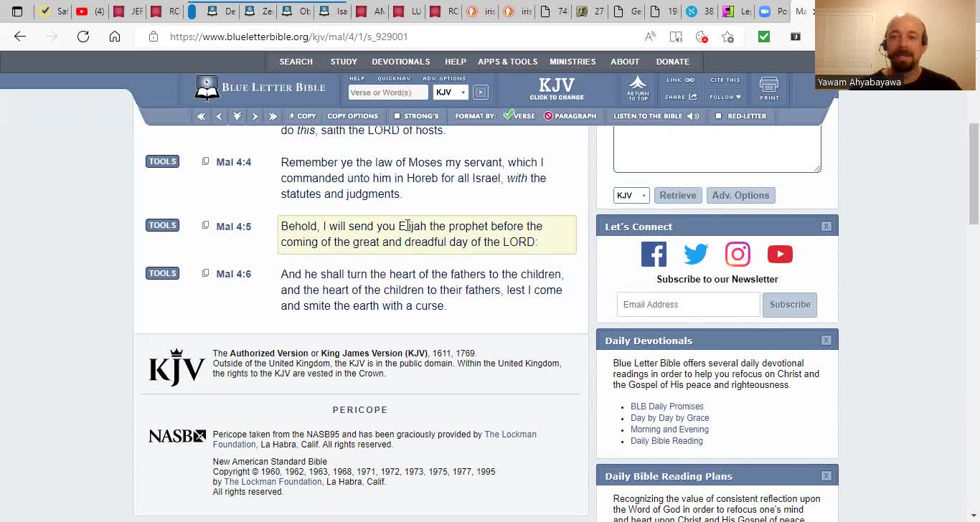Click the Link chain option
The height and width of the screenshot is (522, 980).
coord(680,80)
